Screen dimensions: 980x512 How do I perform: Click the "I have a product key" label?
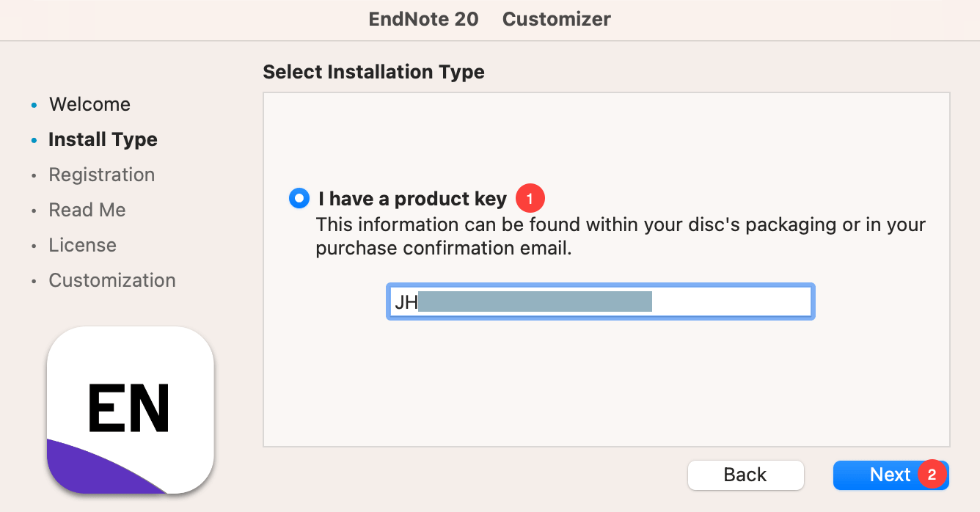click(412, 199)
